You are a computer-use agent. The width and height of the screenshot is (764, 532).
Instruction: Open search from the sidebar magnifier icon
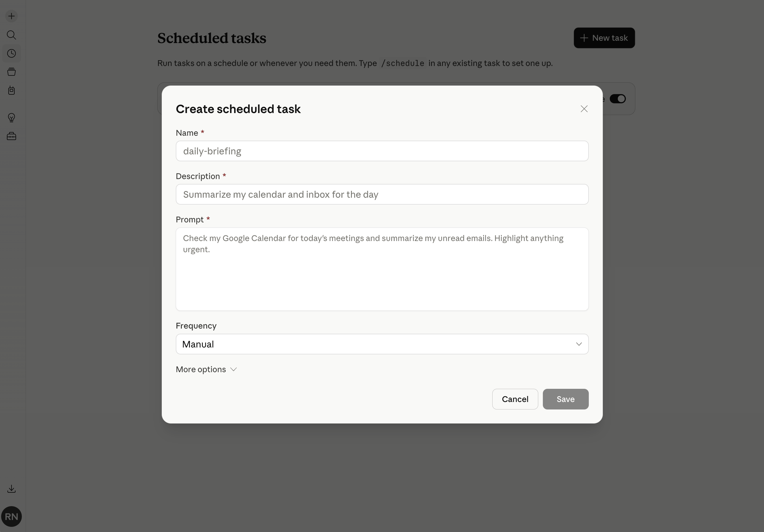pos(12,35)
